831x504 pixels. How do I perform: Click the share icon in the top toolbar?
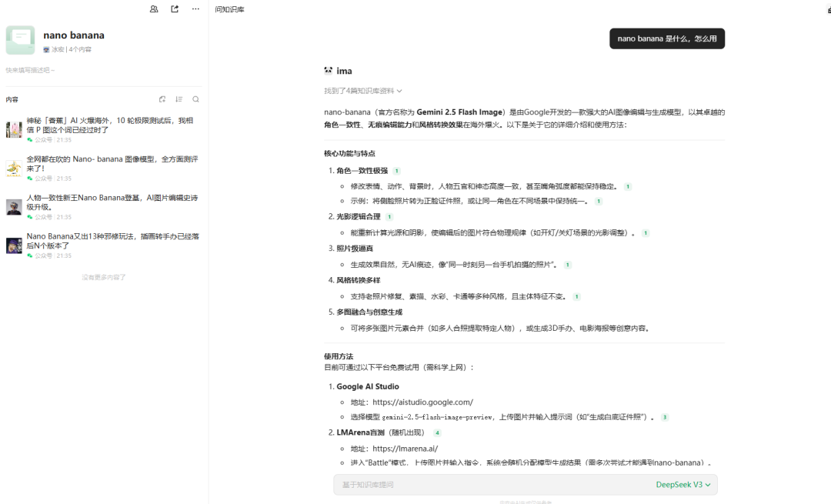[174, 9]
